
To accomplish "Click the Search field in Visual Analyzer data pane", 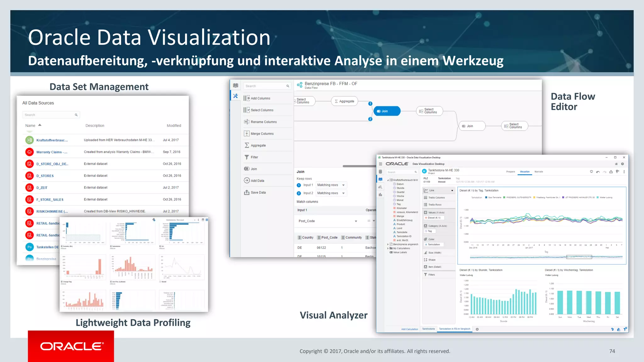I will (402, 172).
